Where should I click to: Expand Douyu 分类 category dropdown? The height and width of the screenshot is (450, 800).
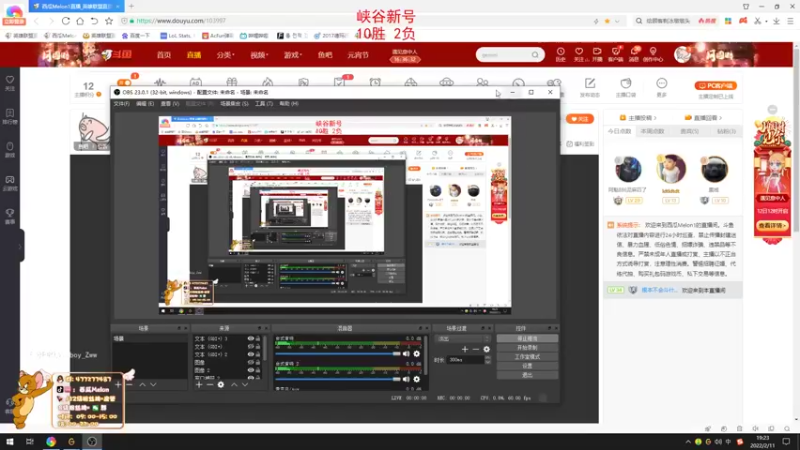[x=225, y=55]
